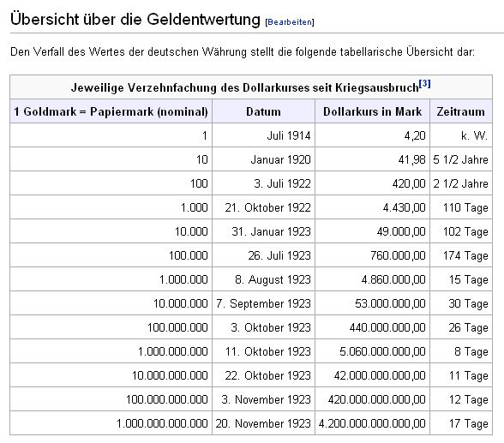
Task: Select the cell '4.430,00'
Action: tap(372, 207)
